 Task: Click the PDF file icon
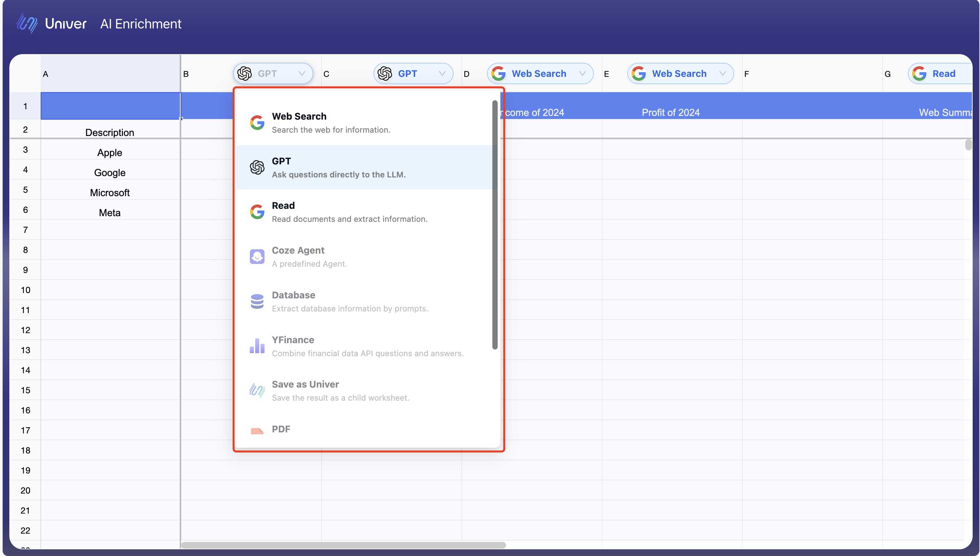257,431
